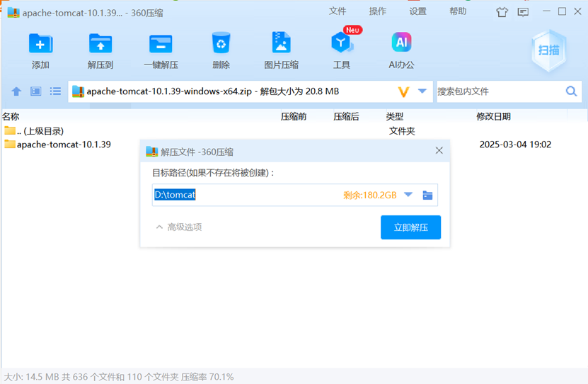Expand the archive path dropdown arrow
Image resolution: width=588 pixels, height=384 pixels.
tap(422, 91)
